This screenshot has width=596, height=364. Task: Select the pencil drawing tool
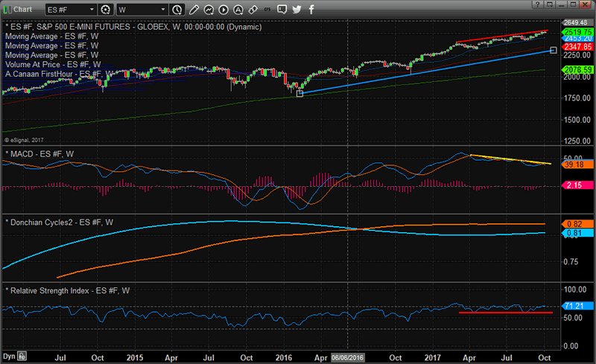[193, 10]
